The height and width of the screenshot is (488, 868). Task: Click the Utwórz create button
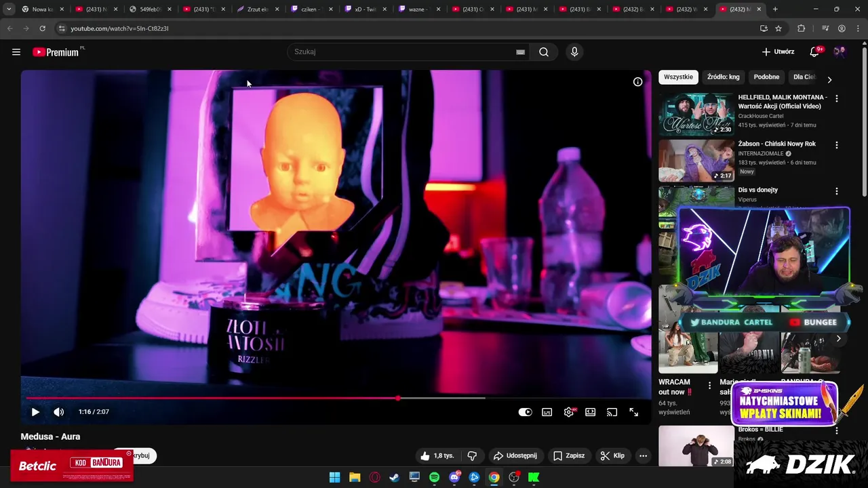click(x=778, y=52)
